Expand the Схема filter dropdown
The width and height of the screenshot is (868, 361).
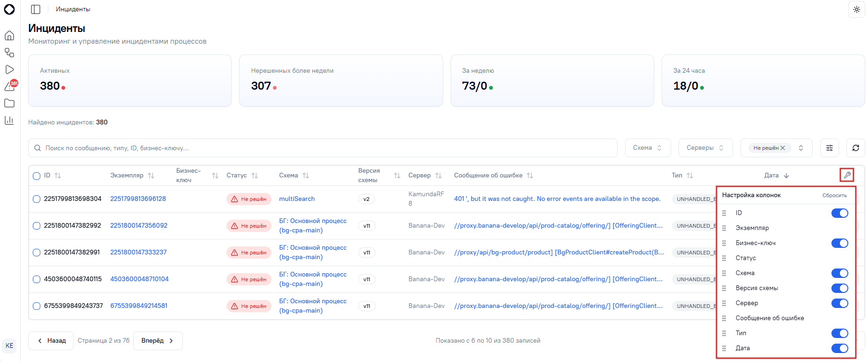(648, 148)
